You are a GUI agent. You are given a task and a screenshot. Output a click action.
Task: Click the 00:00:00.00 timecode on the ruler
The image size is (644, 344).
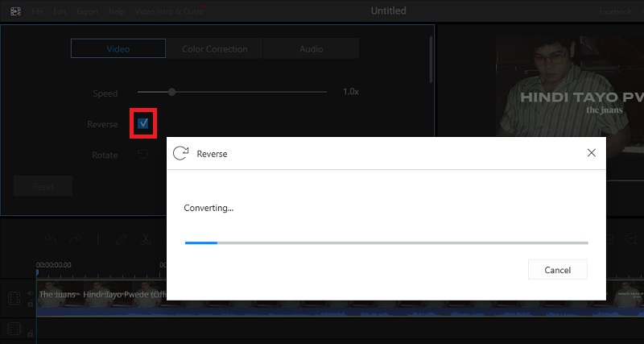click(53, 265)
